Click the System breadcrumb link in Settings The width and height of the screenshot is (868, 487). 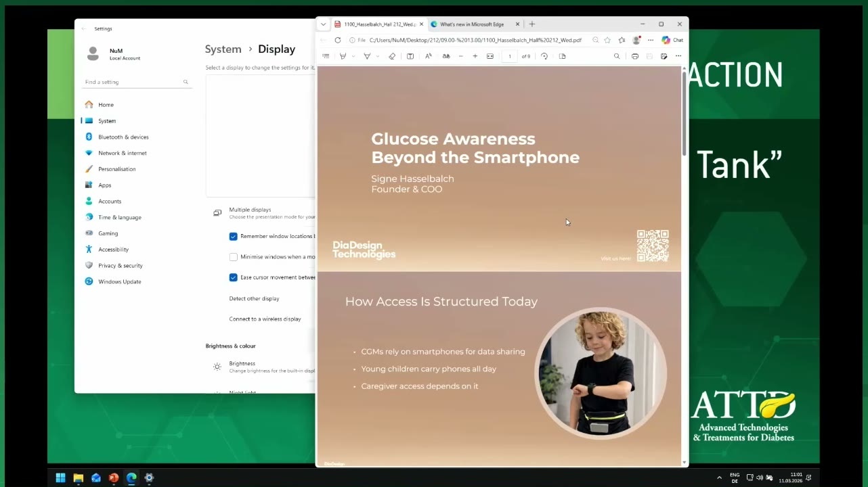pyautogui.click(x=223, y=49)
